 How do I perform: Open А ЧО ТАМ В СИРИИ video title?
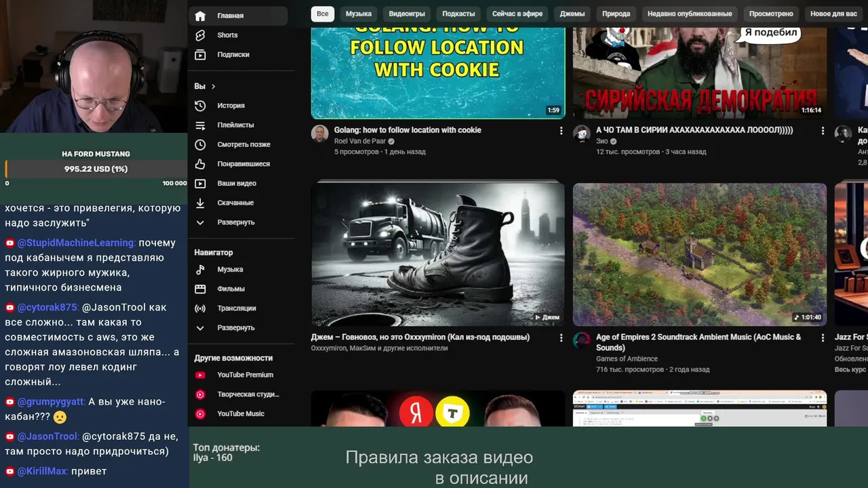694,130
